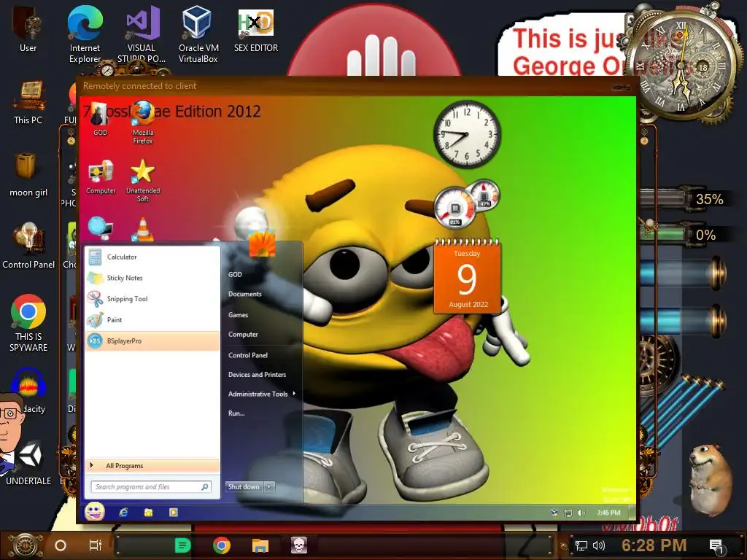This screenshot has width=747, height=560.
Task: Click the host clock showing 6:28 PM
Action: point(654,545)
